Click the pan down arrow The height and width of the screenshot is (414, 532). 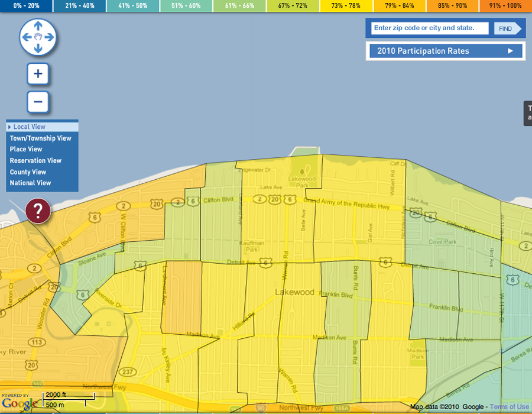point(38,48)
